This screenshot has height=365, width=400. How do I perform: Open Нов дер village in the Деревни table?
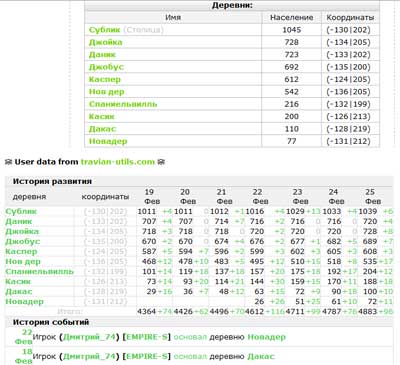pyautogui.click(x=107, y=92)
